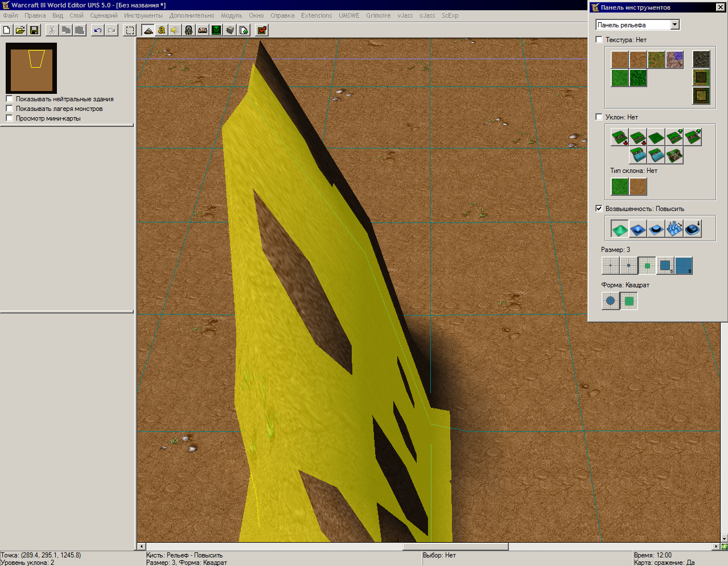The width and height of the screenshot is (728, 566).
Task: Set brush size to 2
Action: pos(628,266)
